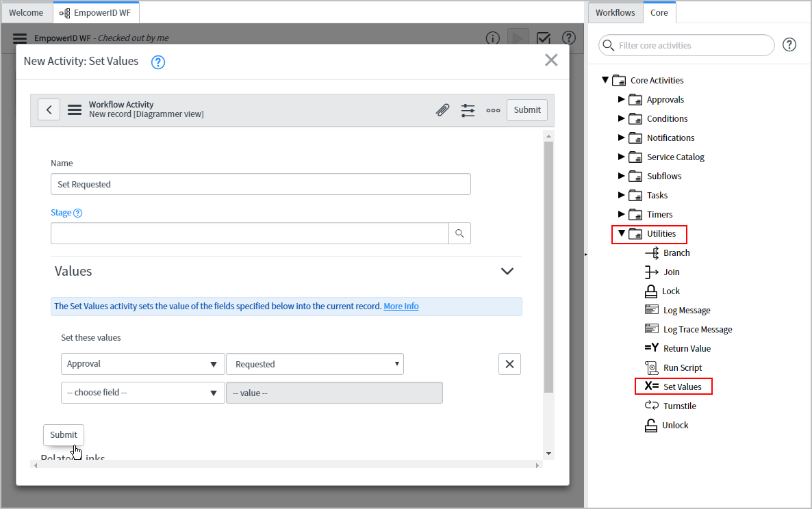This screenshot has height=509, width=812.
Task: Switch to the Workflows tab
Action: (x=615, y=12)
